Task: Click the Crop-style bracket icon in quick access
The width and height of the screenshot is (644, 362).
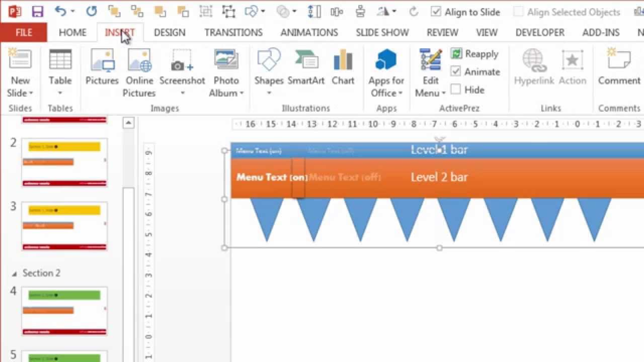Action: coord(229,11)
